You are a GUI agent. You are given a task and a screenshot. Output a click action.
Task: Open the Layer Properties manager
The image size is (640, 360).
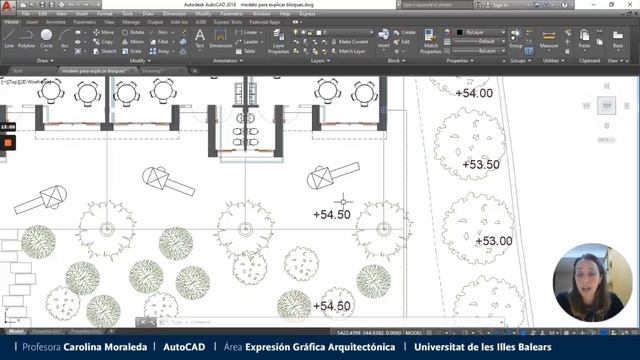(x=279, y=41)
